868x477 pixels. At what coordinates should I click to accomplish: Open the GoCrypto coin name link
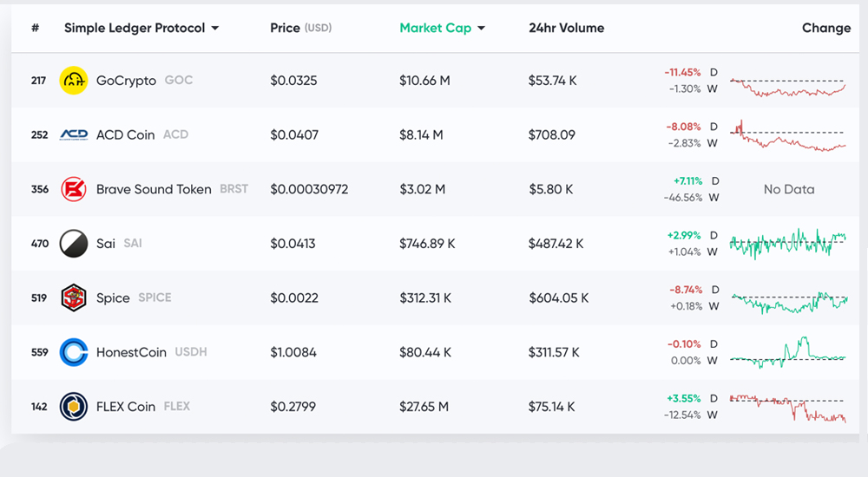(126, 81)
